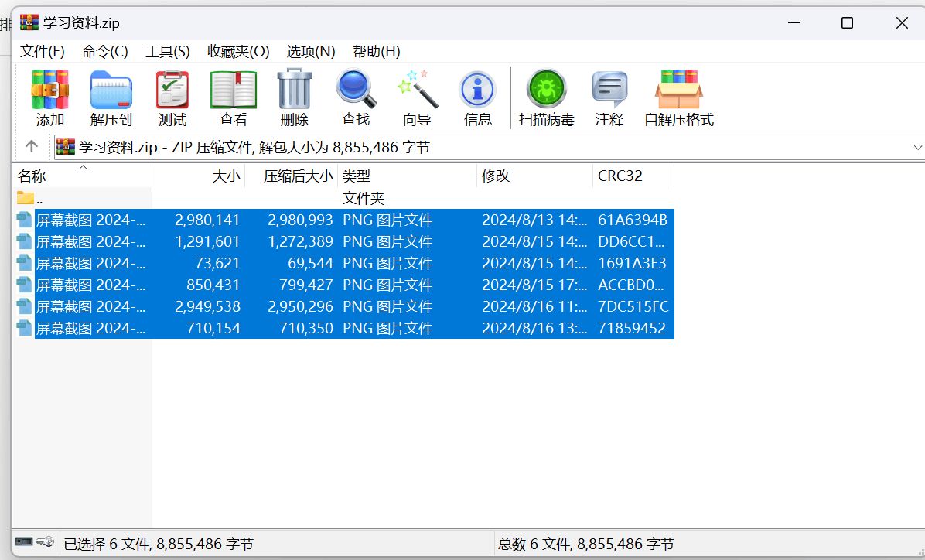Show archive 信息 (Info) icon
The height and width of the screenshot is (560, 925).
coord(477,90)
